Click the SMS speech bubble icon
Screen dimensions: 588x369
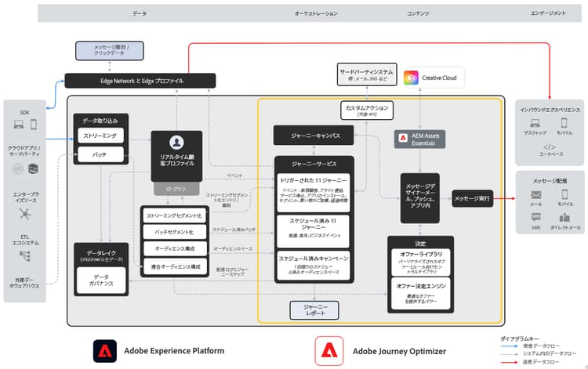(x=536, y=217)
